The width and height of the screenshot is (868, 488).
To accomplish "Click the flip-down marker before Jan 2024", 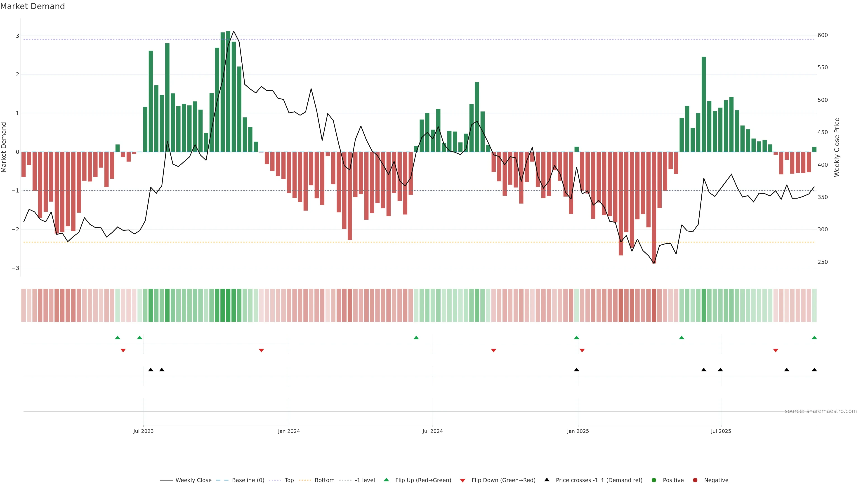I will coord(261,351).
